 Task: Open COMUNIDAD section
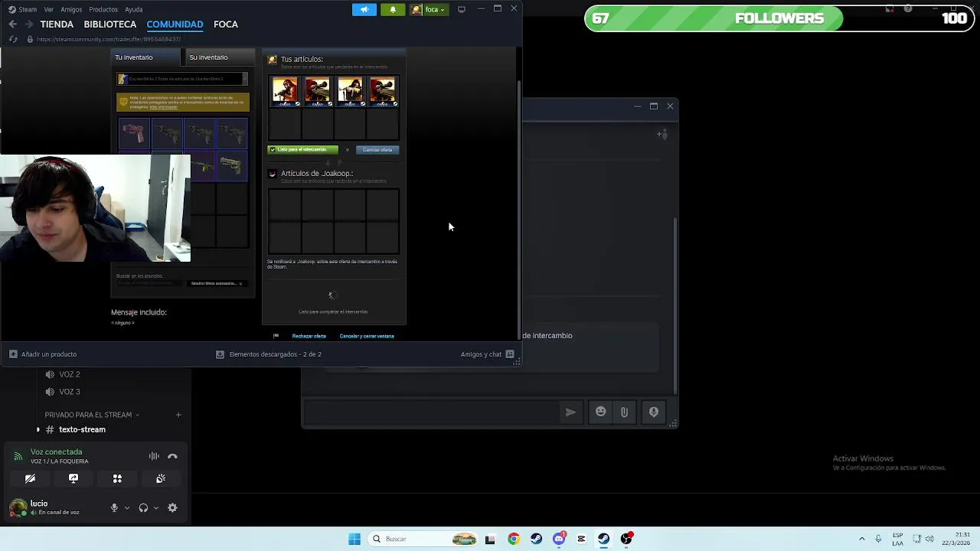175,24
